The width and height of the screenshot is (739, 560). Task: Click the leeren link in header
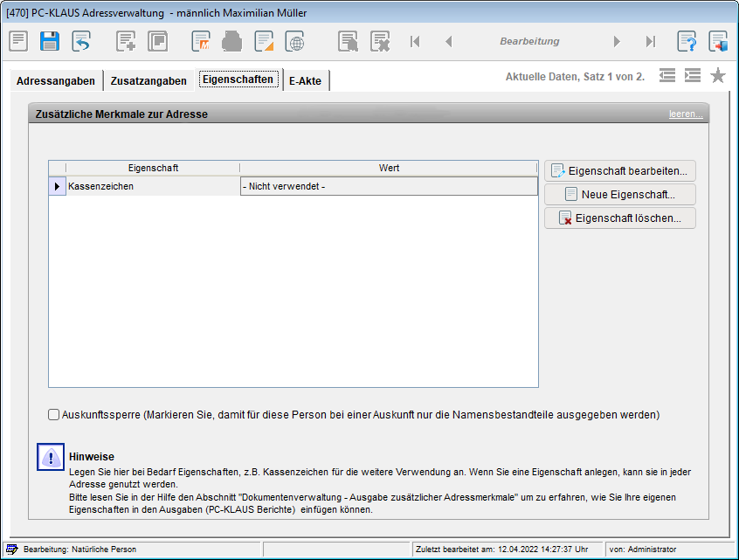[686, 114]
